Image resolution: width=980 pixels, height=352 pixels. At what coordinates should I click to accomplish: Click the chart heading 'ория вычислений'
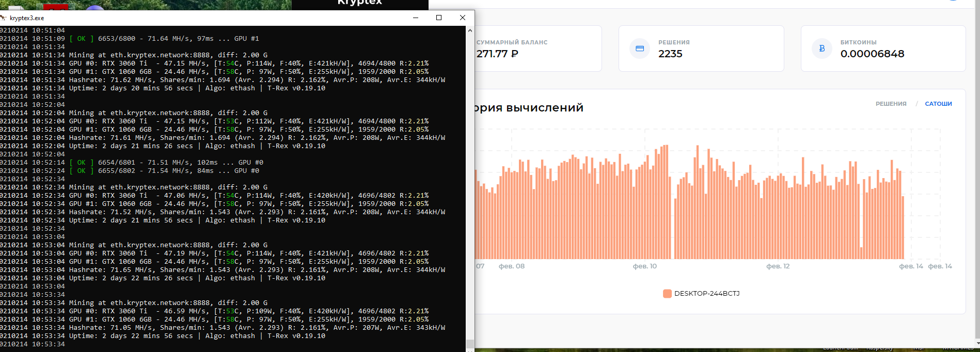point(529,108)
